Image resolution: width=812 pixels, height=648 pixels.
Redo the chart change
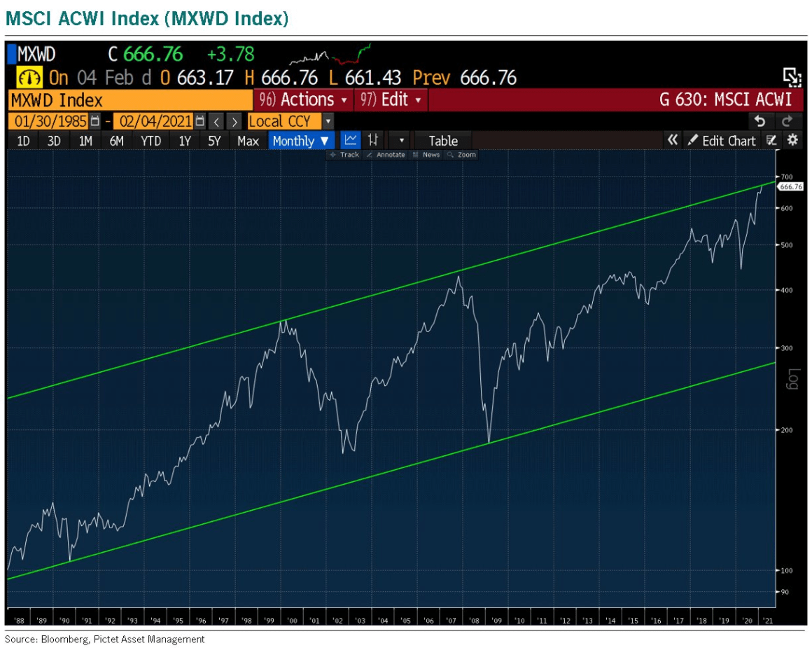coord(787,120)
